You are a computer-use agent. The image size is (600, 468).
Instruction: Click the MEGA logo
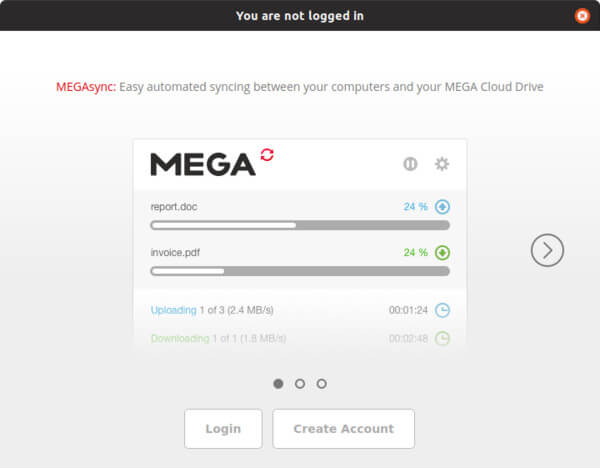tap(203, 165)
